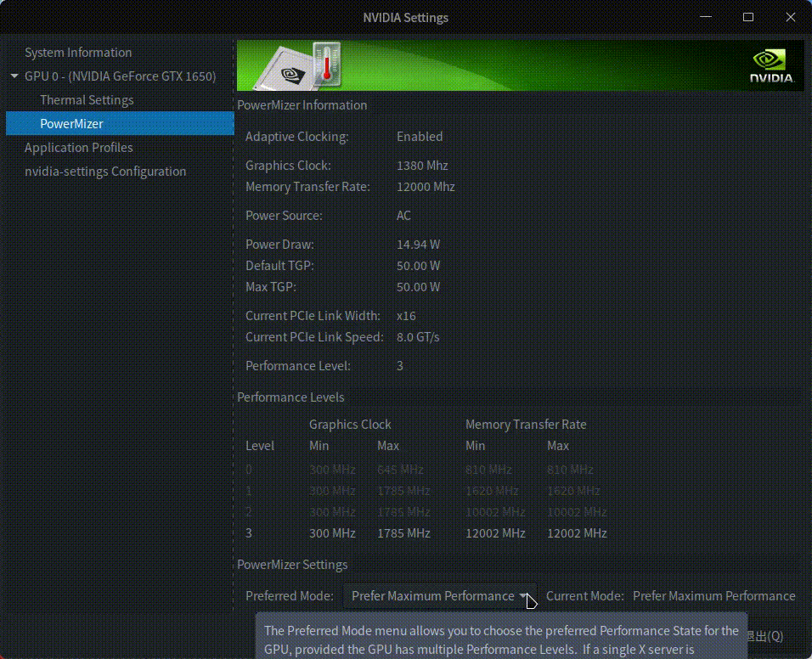Screen dimensions: 812x659
Task: Collapse the GPU 0 tree node arrow
Action: 14,76
